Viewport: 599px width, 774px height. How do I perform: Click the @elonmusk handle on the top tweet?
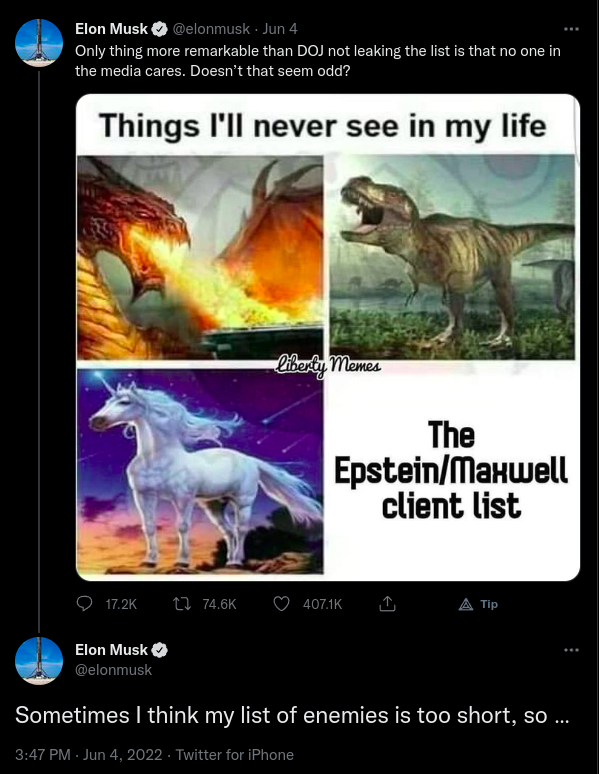[211, 29]
